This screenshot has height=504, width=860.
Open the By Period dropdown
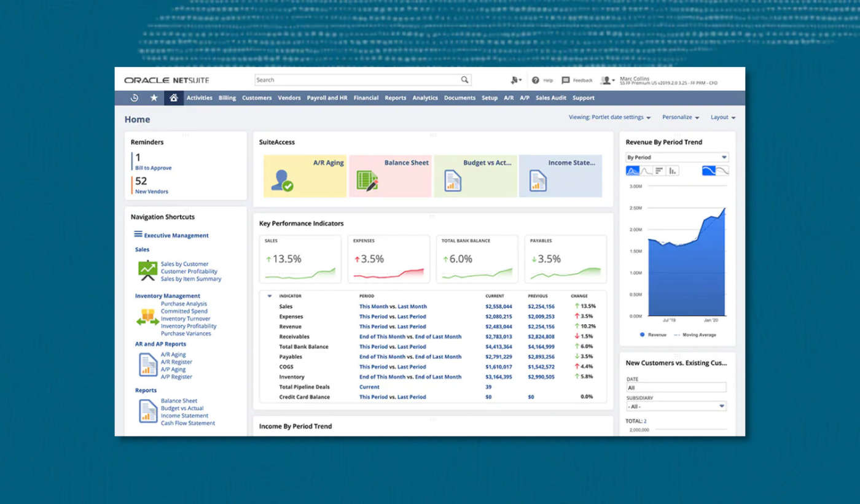tap(676, 157)
